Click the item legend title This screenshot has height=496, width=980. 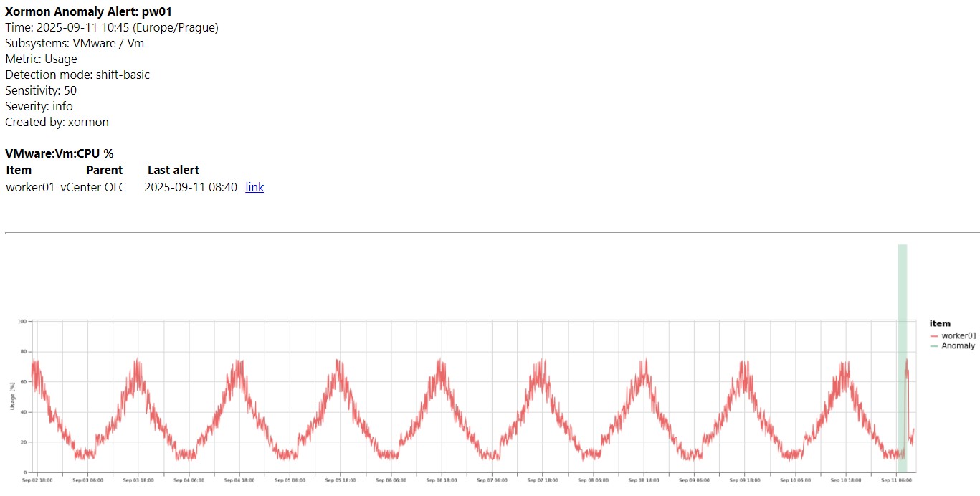click(939, 323)
